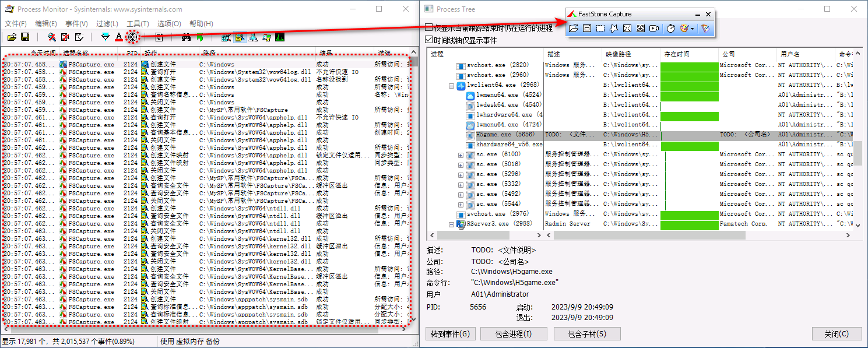Click the 转到事件(G) button
This screenshot has height=348, width=868.
[x=451, y=334]
